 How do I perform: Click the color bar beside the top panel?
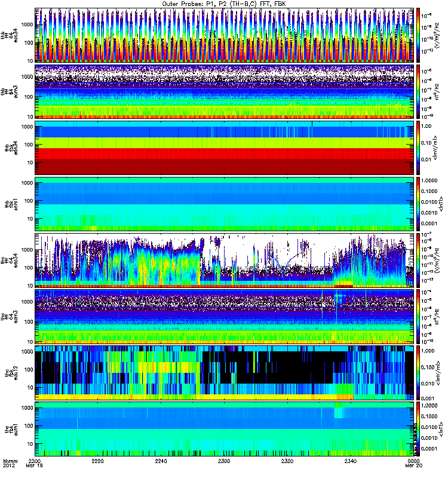click(420, 35)
